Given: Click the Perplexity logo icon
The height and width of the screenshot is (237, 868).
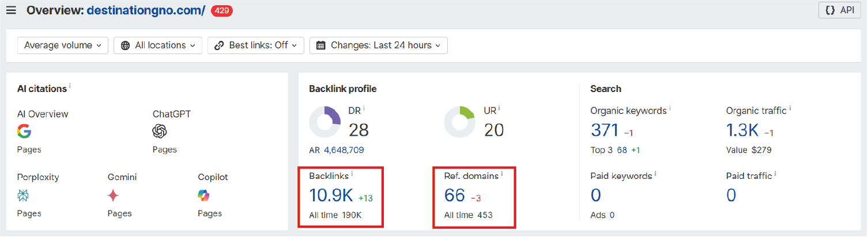Looking at the screenshot, I should point(24,196).
